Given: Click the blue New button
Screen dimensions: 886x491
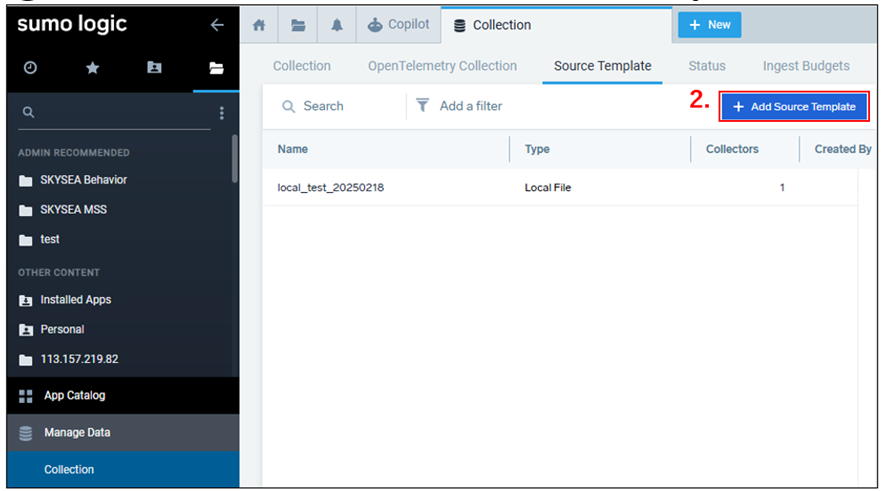Looking at the screenshot, I should pos(710,25).
